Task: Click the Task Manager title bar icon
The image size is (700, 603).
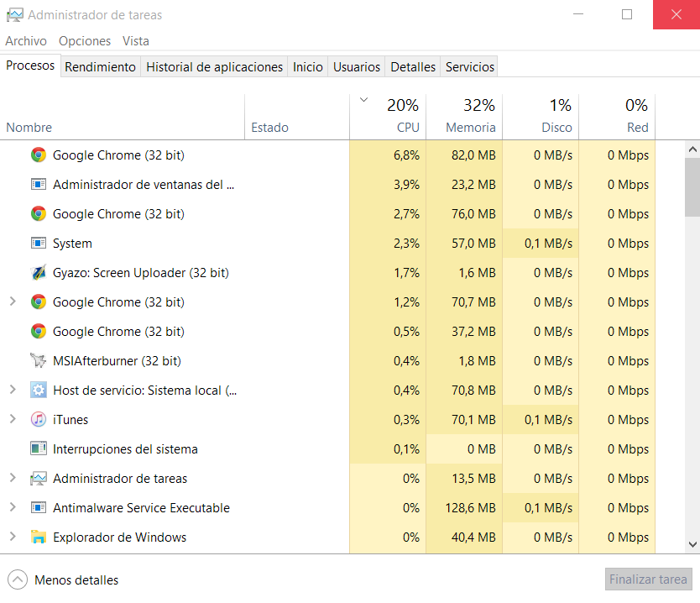Action: (15, 15)
